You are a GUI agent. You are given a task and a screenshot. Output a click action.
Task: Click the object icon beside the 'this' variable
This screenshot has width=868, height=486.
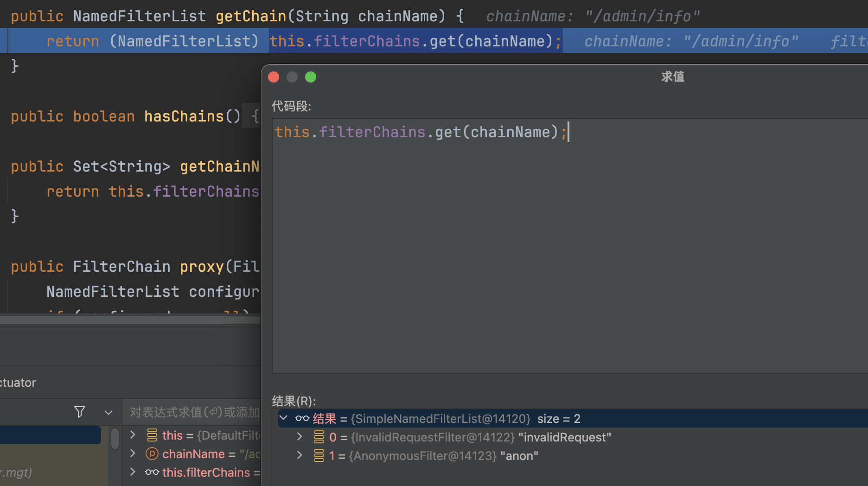(152, 435)
